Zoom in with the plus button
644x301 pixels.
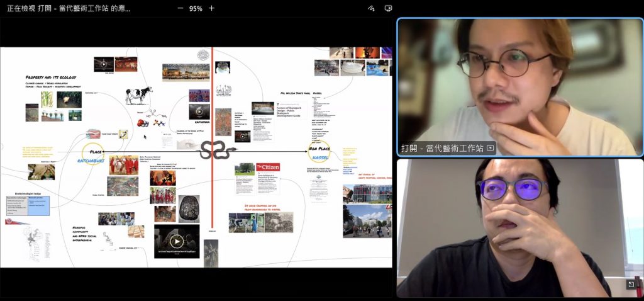(x=211, y=8)
